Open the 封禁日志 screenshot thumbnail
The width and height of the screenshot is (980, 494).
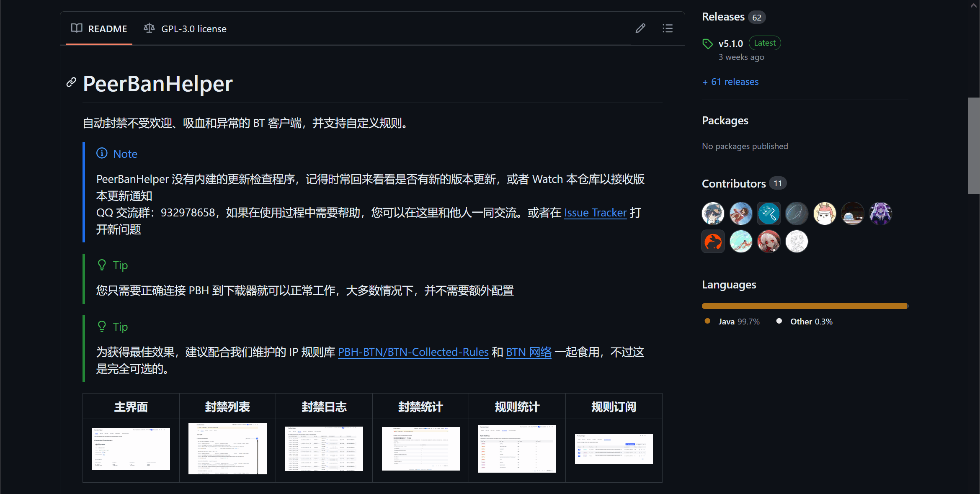[324, 449]
